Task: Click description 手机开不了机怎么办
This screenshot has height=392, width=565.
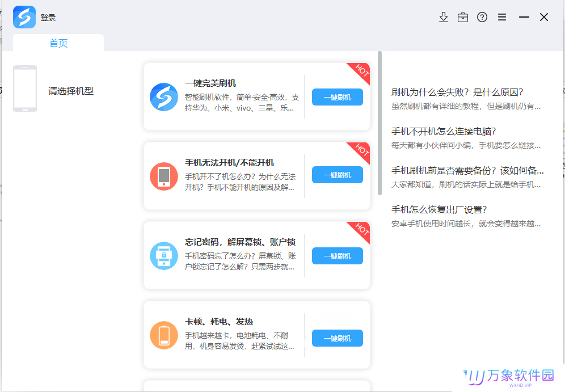Action: click(241, 182)
